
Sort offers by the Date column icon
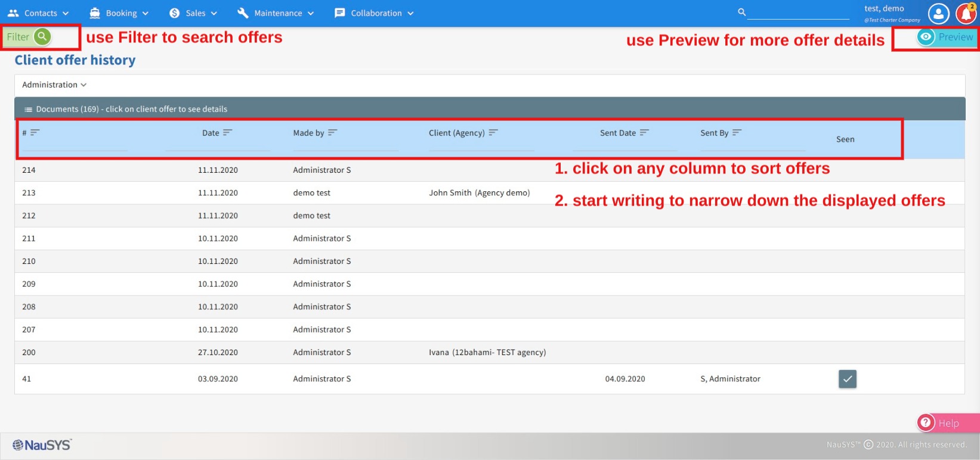227,132
